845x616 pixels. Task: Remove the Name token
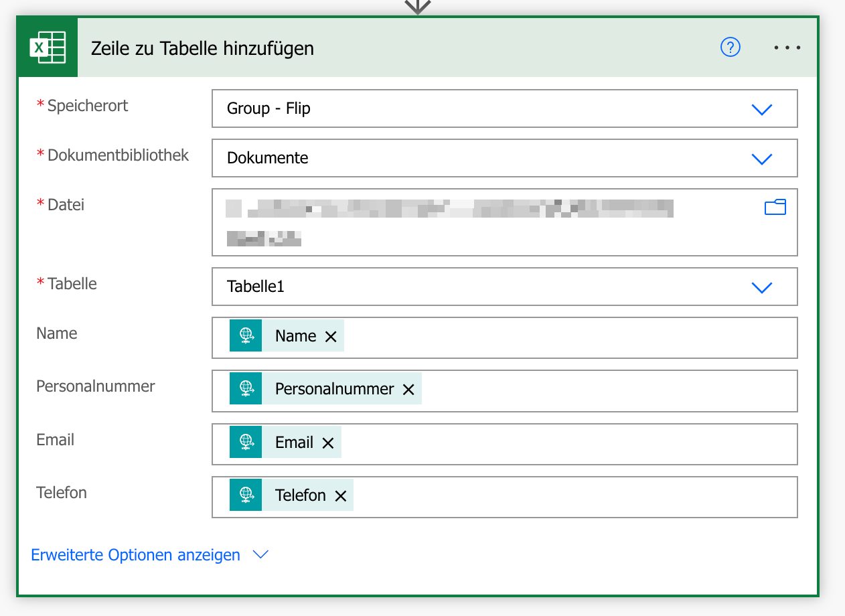[x=330, y=337]
